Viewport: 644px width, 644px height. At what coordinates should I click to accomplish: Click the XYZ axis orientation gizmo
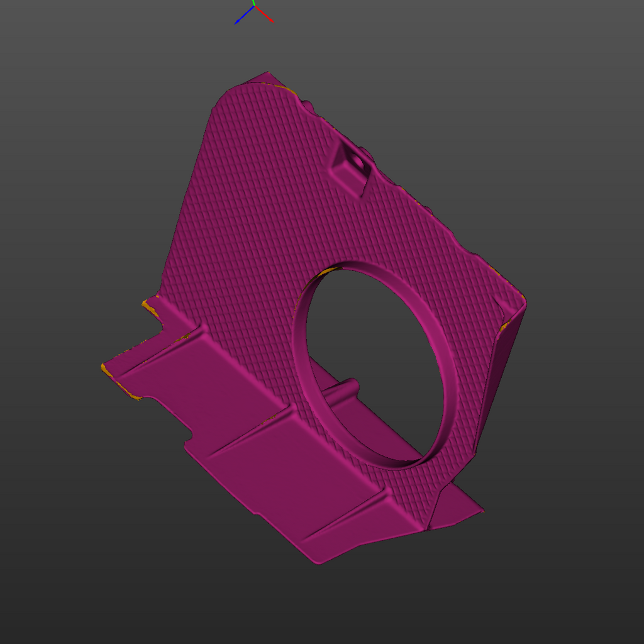pyautogui.click(x=254, y=13)
